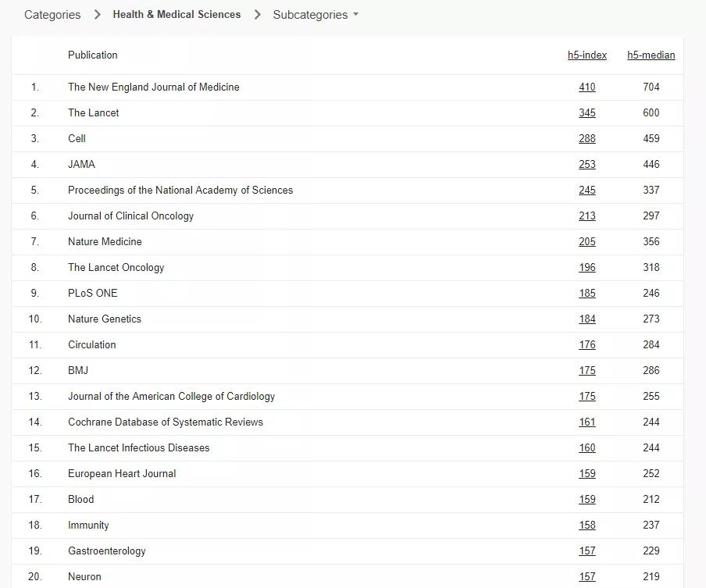706x588 pixels.
Task: Open the Subcategories dropdown
Action: tap(315, 15)
